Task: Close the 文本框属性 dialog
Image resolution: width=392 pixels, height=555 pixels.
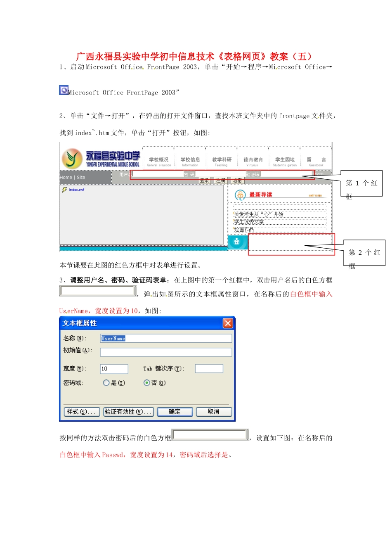Action: [x=228, y=323]
